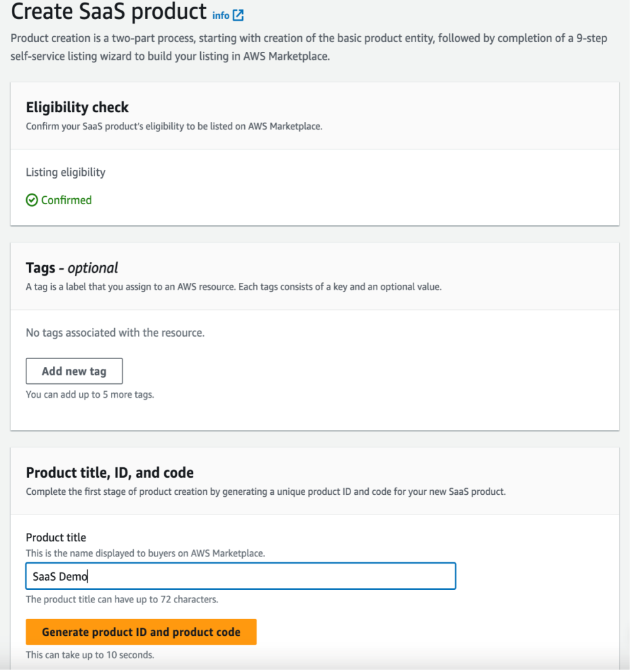Select the circled checkmark next to Confirmed
Screen dimensions: 632x672
click(31, 200)
